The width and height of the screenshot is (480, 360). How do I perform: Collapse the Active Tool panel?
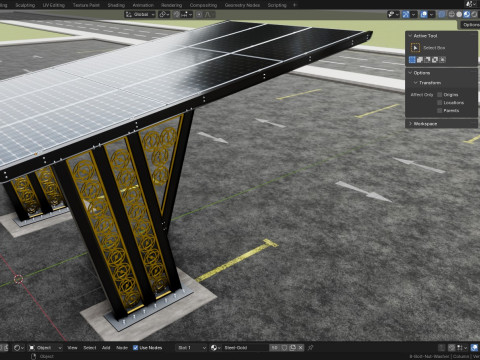pos(410,36)
